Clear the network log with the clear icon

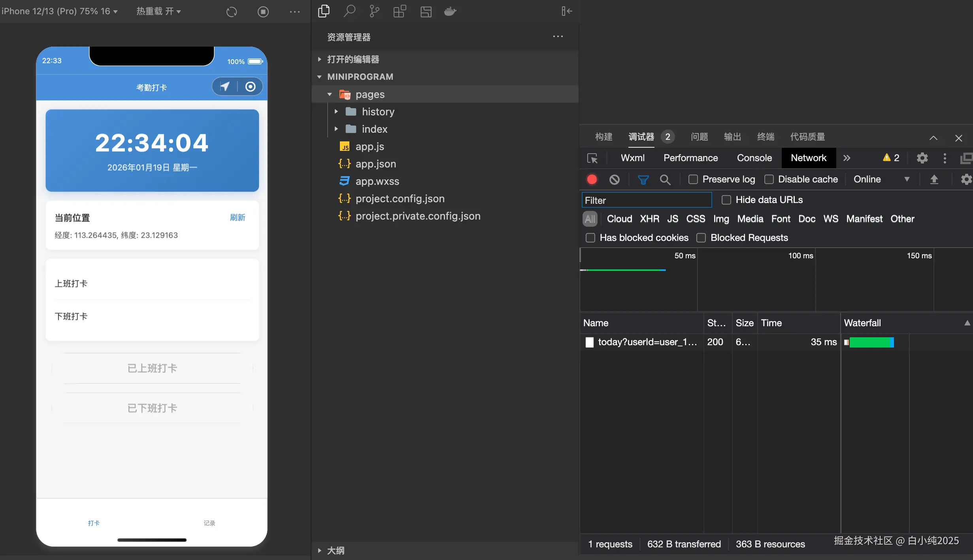pyautogui.click(x=615, y=180)
